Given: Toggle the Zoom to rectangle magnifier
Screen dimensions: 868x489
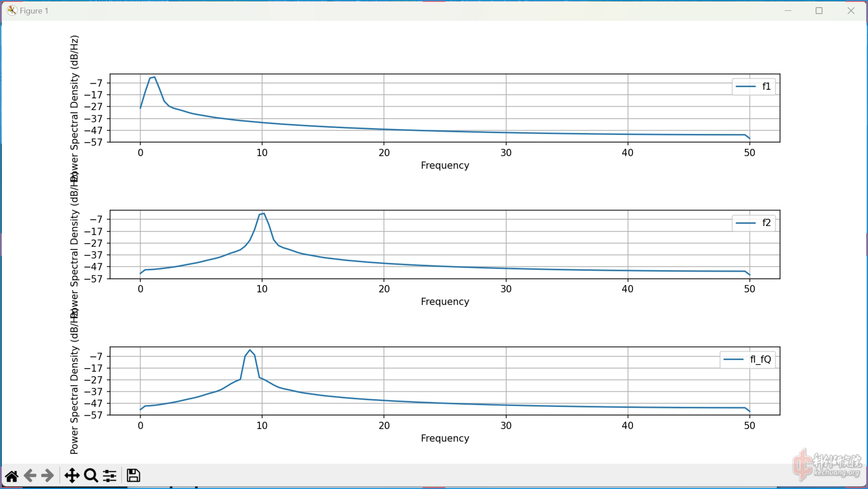Looking at the screenshot, I should [x=91, y=476].
